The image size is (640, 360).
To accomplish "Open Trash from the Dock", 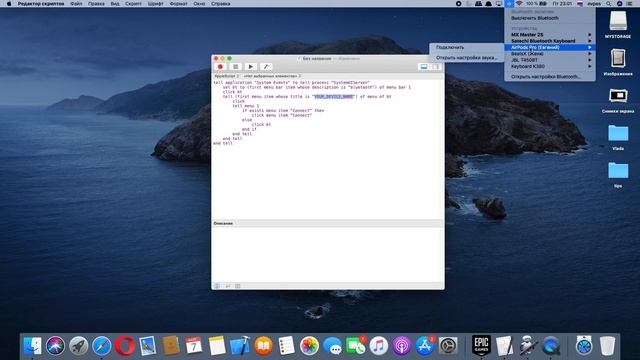I will tap(607, 346).
